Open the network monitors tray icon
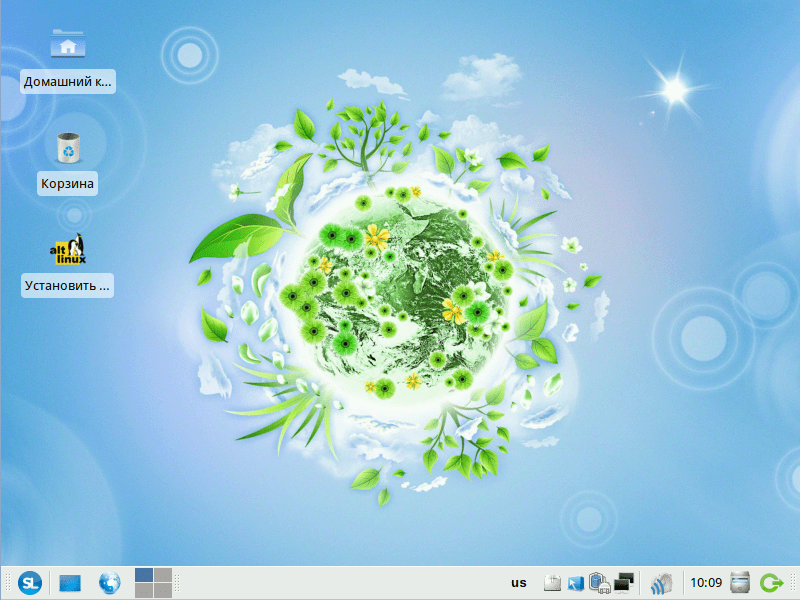800x600 pixels. point(625,583)
